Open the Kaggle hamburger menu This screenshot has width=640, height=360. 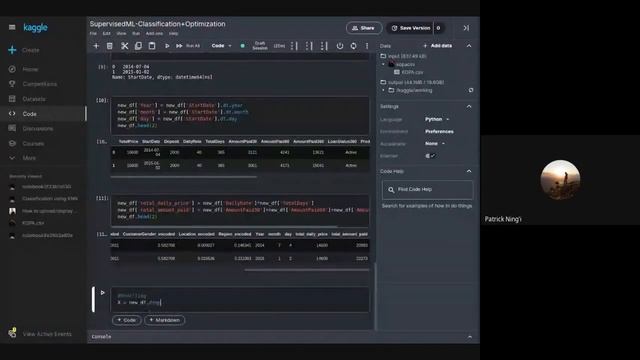coord(12,27)
